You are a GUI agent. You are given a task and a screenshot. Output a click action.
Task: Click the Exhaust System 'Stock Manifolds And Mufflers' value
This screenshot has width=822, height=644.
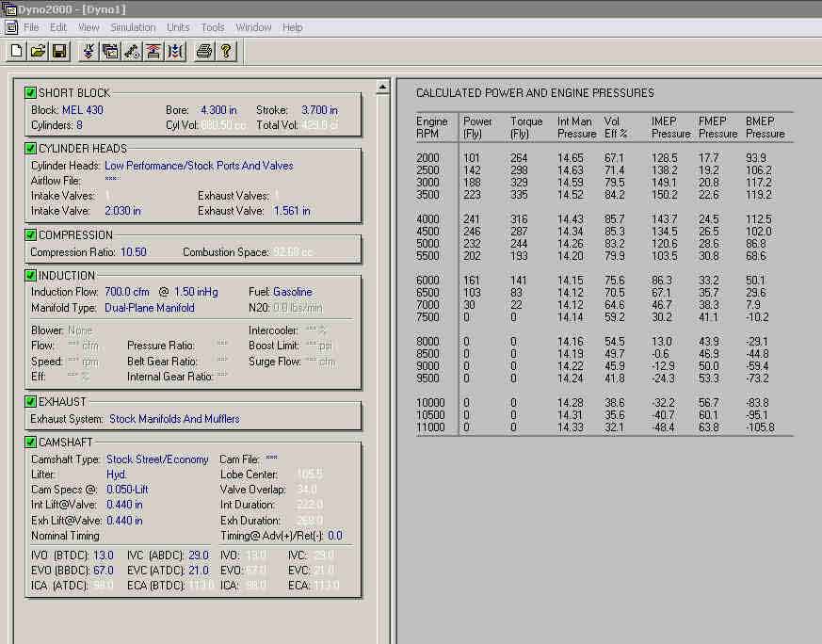point(174,419)
